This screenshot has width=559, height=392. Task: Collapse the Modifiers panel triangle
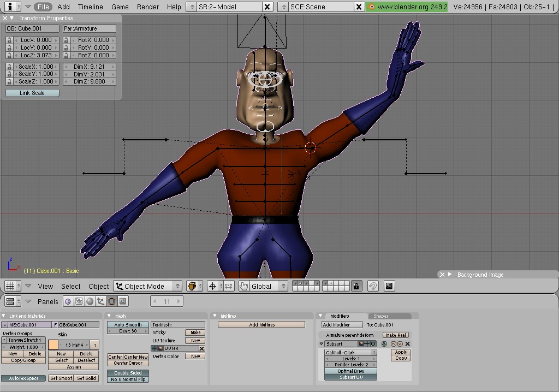[x=320, y=316]
